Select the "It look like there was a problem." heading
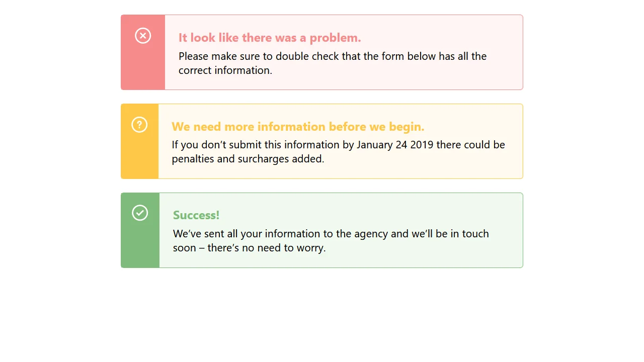 [270, 38]
